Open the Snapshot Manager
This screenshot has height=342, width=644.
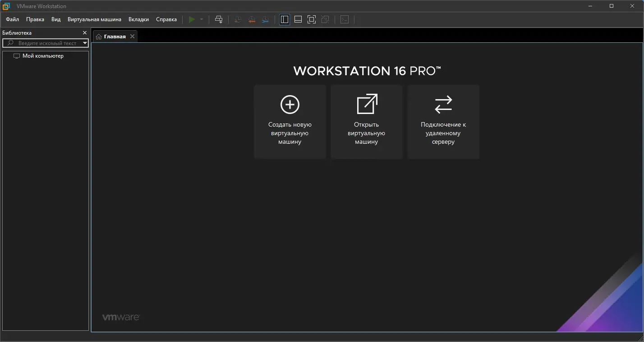[x=265, y=19]
